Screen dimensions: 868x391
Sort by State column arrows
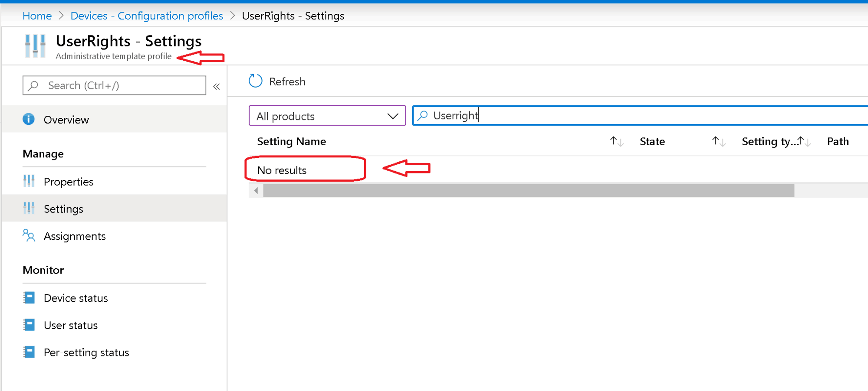(718, 141)
